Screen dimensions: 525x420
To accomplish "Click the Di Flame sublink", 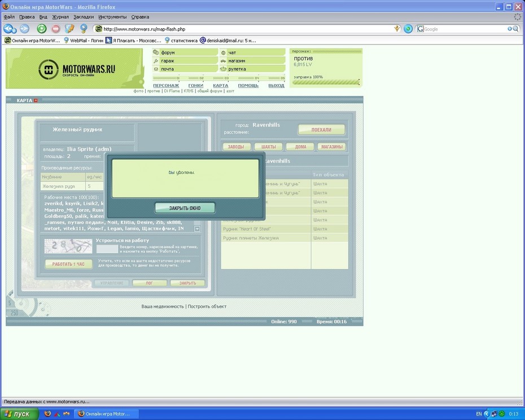I will point(172,91).
